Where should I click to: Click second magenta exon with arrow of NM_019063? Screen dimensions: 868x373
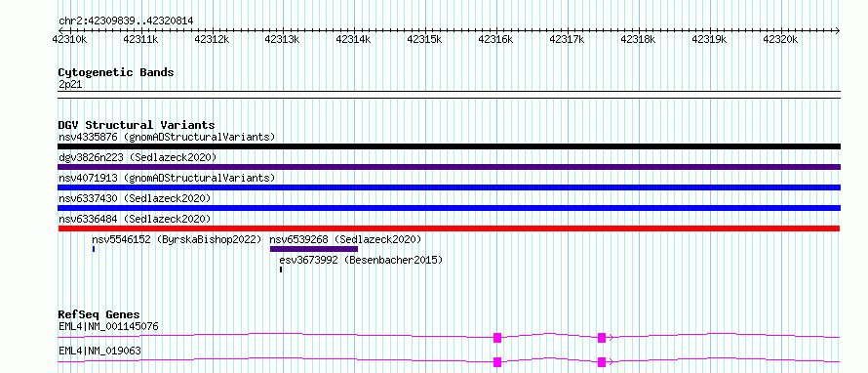[x=602, y=362]
